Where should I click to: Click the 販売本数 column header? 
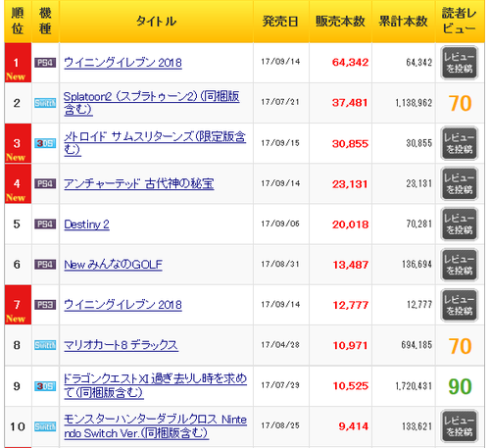(x=340, y=22)
